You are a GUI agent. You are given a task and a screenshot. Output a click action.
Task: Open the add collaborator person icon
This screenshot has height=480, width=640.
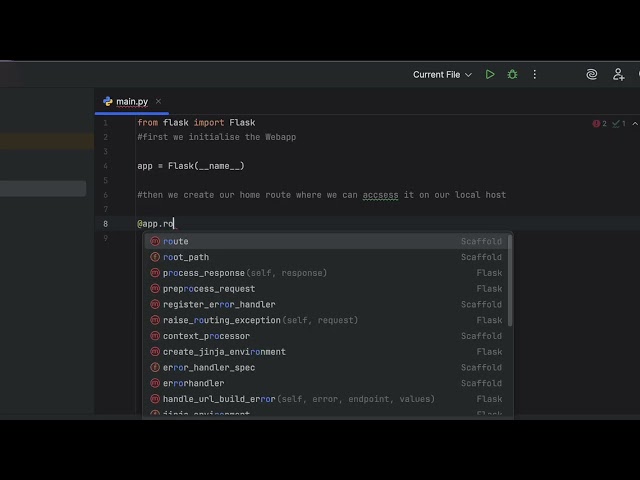[618, 74]
